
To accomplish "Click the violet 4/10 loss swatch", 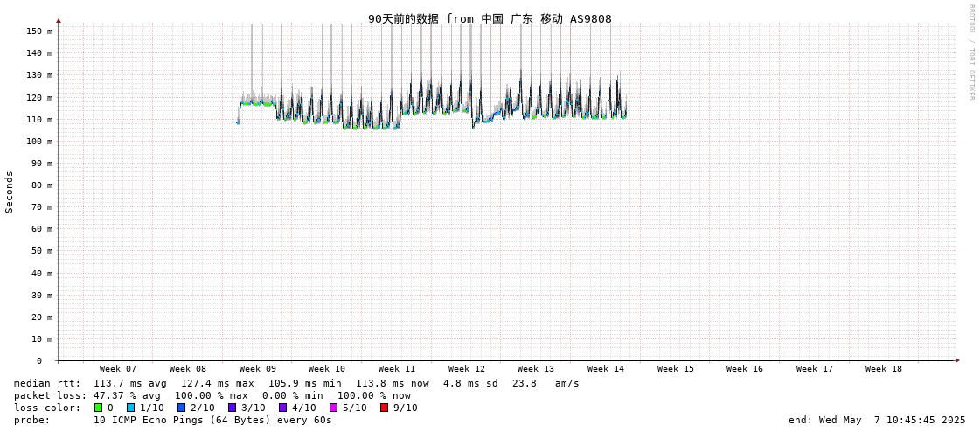I will [x=283, y=408].
